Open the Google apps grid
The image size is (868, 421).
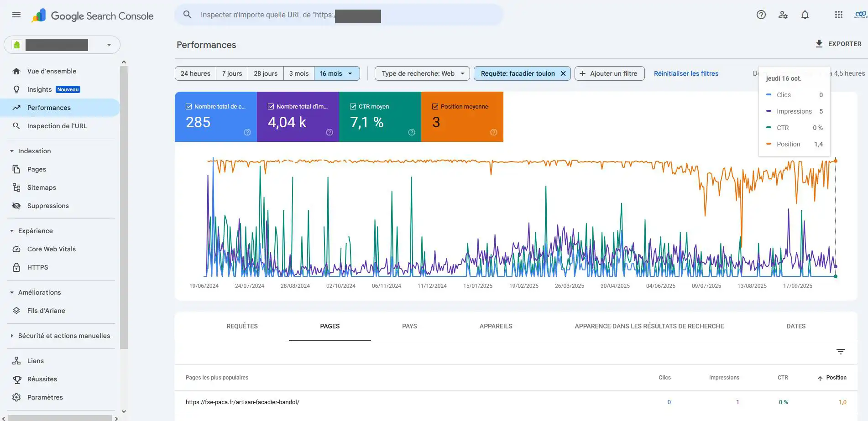pyautogui.click(x=838, y=15)
